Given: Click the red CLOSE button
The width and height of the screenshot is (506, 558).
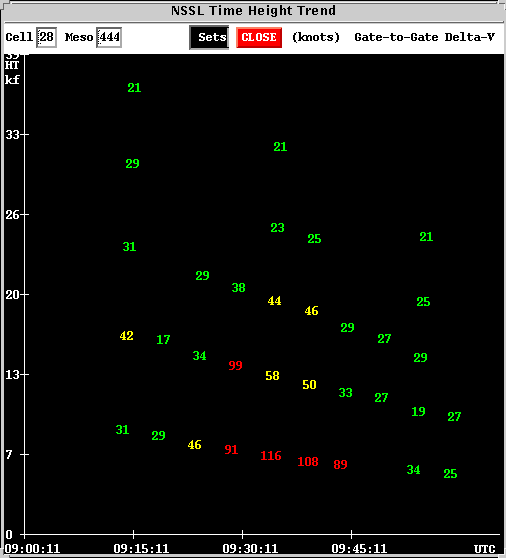Looking at the screenshot, I should click(259, 37).
